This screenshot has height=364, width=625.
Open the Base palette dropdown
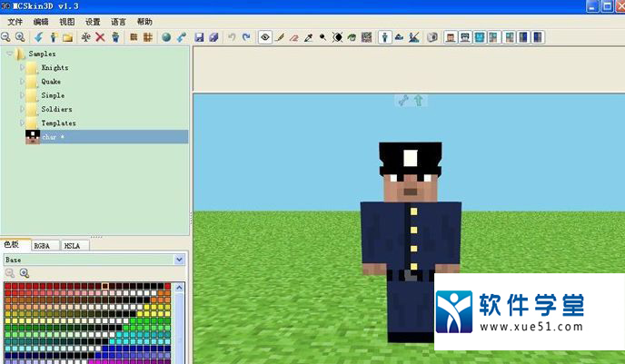[x=179, y=260]
